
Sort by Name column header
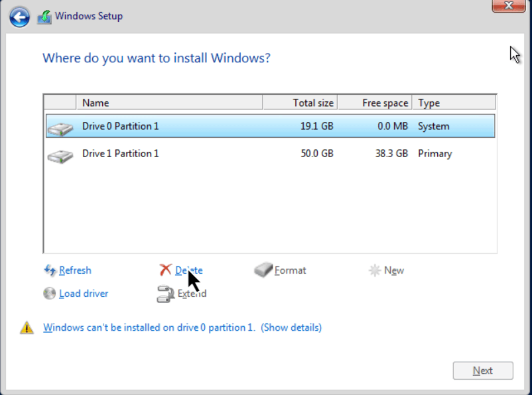pyautogui.click(x=170, y=103)
